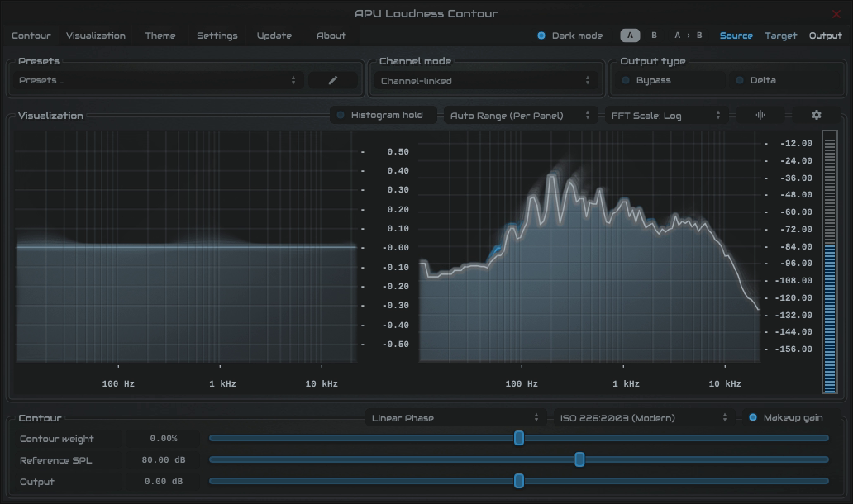Open the About menu
The height and width of the screenshot is (504, 853).
coord(331,36)
